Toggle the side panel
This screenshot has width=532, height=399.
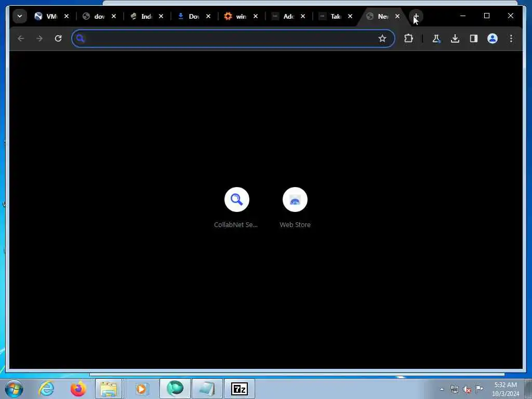tap(474, 38)
